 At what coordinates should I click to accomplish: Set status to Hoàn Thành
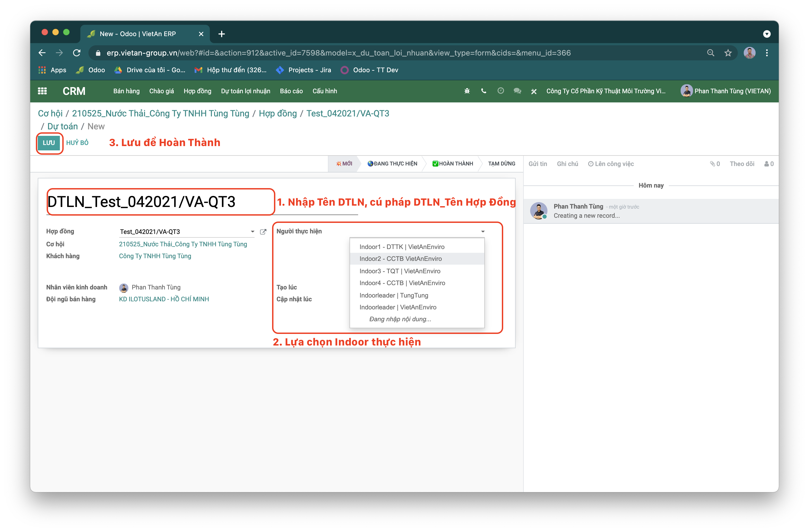(x=453, y=164)
